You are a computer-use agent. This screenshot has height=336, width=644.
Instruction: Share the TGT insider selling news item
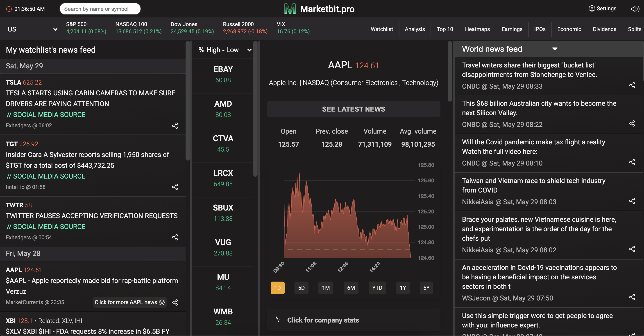[x=175, y=187]
